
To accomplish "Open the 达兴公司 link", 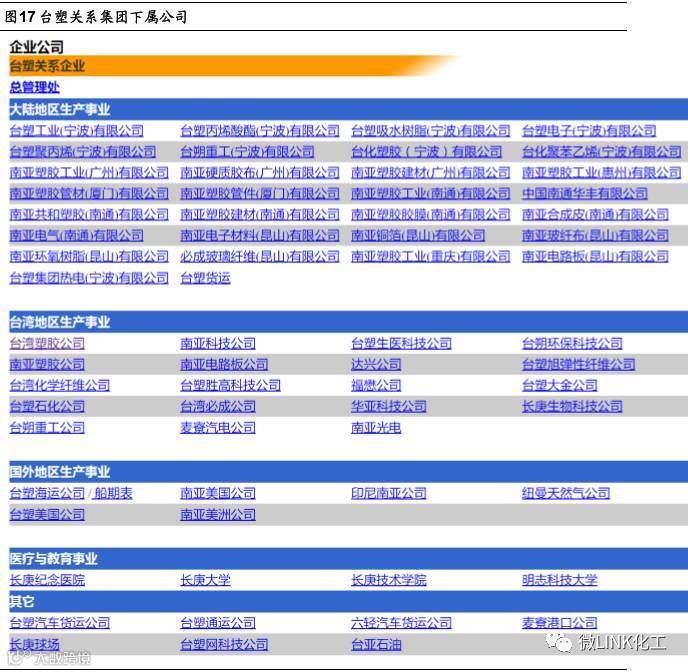I will (x=376, y=365).
